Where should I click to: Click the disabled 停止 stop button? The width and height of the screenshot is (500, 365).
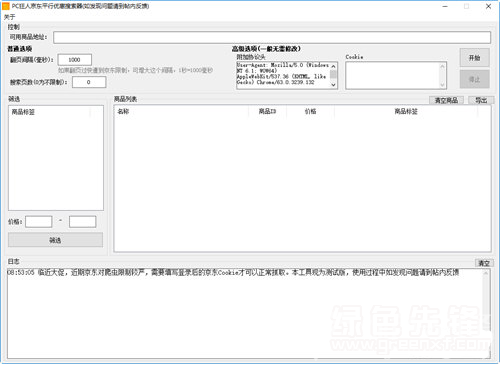coord(475,79)
